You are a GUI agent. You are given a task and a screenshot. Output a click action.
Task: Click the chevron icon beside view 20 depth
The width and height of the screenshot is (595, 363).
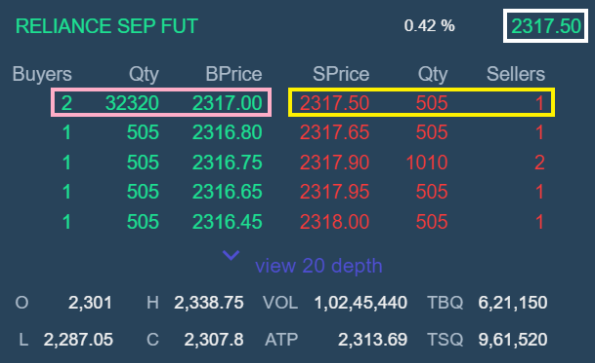[x=231, y=255]
